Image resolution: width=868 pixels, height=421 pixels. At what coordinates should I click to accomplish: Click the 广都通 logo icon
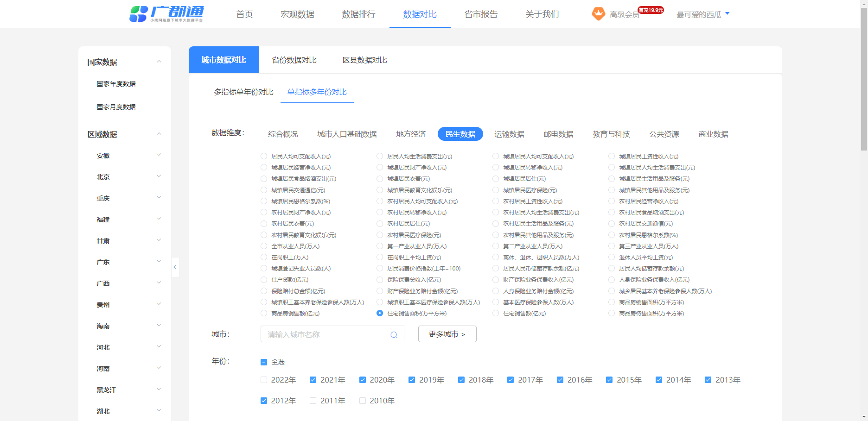point(138,14)
